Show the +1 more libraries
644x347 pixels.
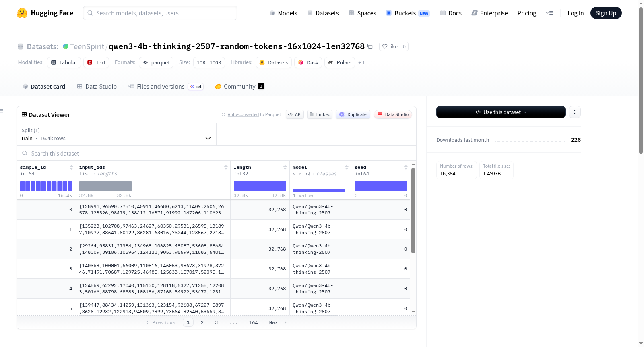coord(361,62)
